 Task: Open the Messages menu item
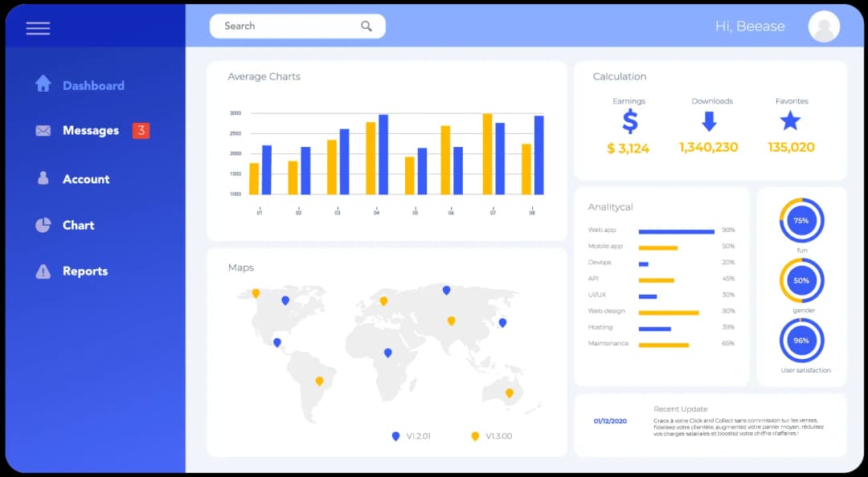(x=91, y=130)
